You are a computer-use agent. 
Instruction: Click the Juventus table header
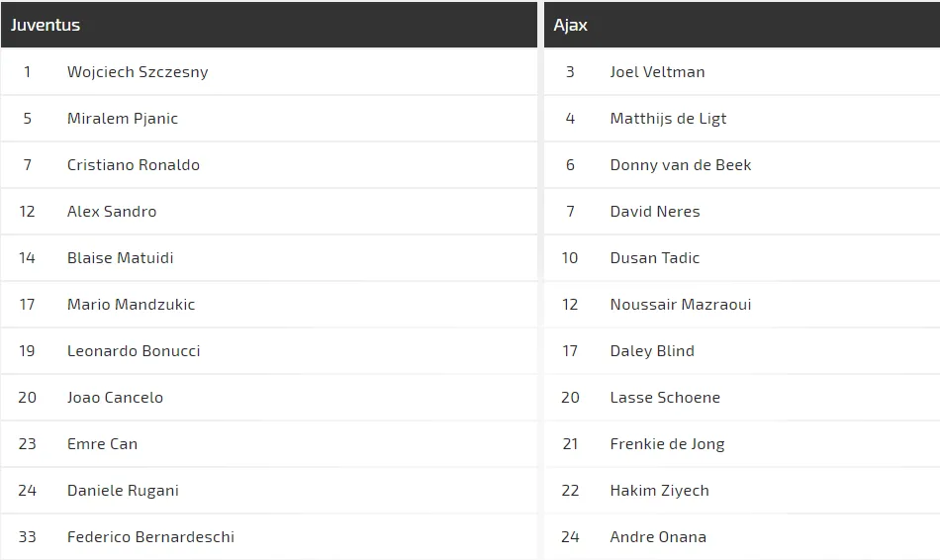pos(46,25)
